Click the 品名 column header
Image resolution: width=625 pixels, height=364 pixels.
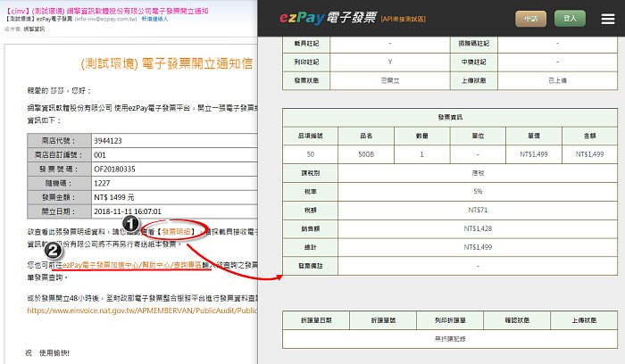[x=366, y=136]
